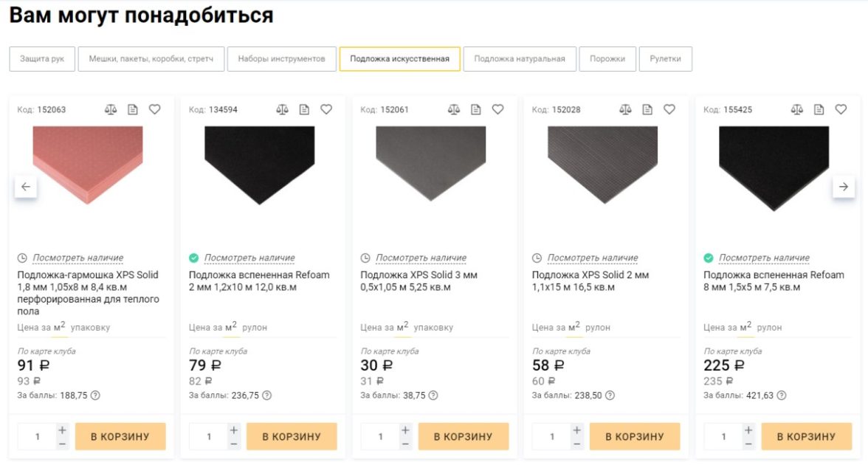Decrease quantity for Refoam 8 мм product

tap(748, 444)
